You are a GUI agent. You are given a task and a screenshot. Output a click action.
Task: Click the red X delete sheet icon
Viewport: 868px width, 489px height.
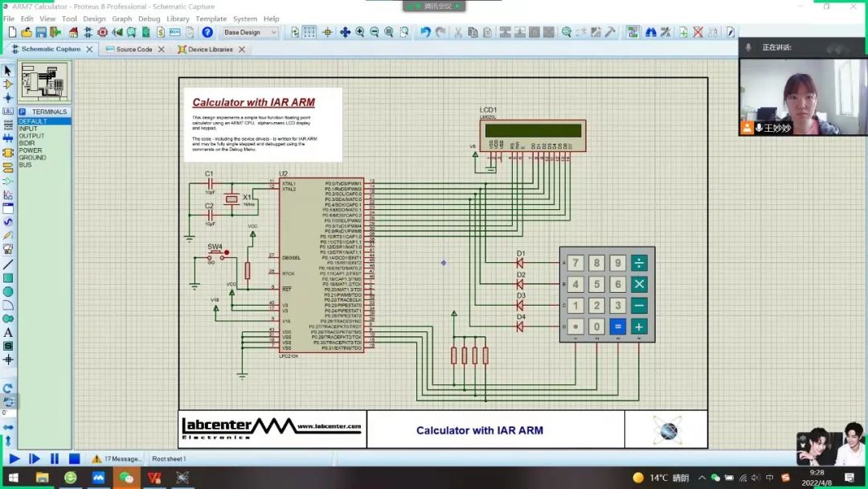pyautogui.click(x=698, y=33)
